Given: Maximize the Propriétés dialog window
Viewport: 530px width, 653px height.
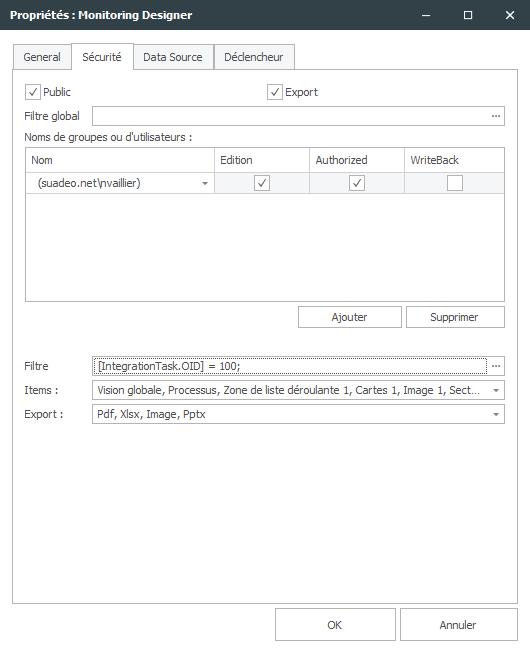Looking at the screenshot, I should click(x=468, y=15).
